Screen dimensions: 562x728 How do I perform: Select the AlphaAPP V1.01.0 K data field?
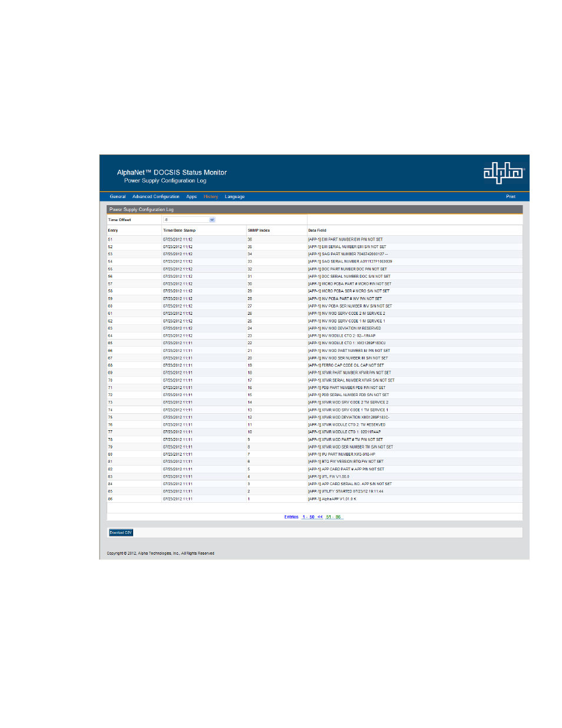tap(332, 499)
